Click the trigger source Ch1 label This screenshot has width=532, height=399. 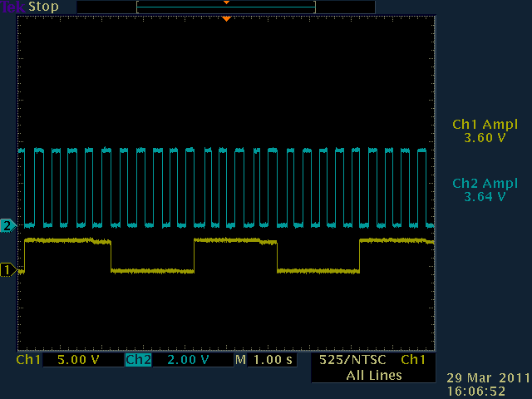[x=413, y=360]
